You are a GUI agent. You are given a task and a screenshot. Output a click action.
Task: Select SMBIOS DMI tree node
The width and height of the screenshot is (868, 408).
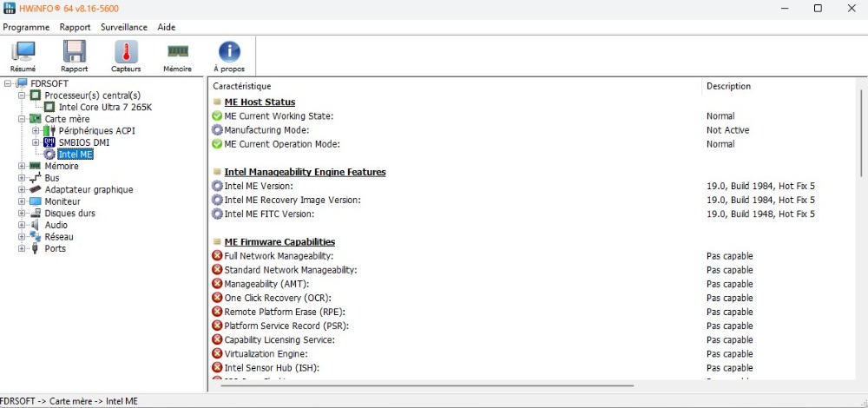tap(83, 142)
